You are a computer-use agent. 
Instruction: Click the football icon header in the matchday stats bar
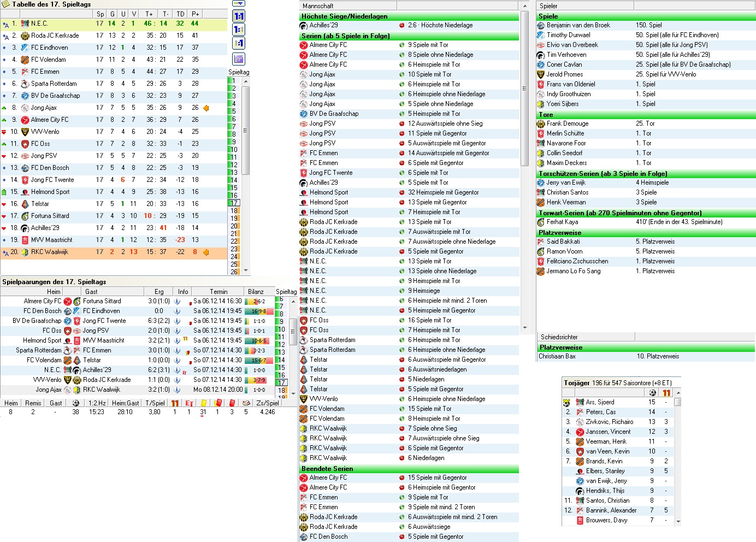(x=75, y=403)
